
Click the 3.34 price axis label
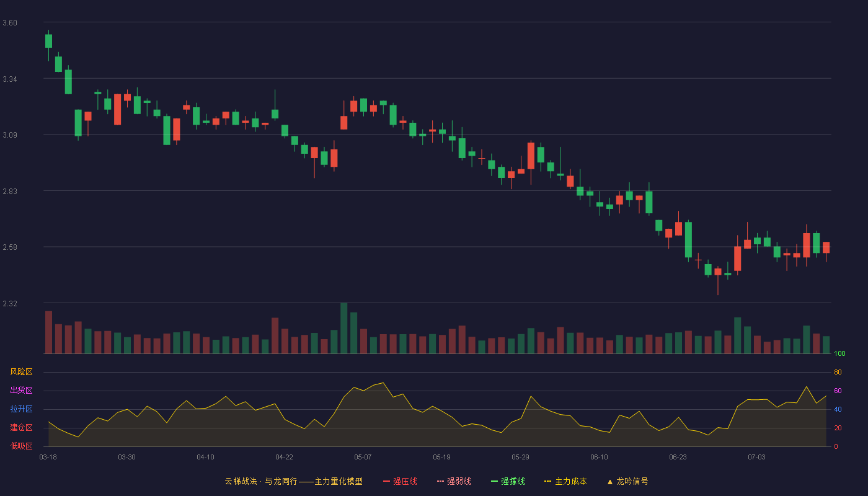pos(10,79)
